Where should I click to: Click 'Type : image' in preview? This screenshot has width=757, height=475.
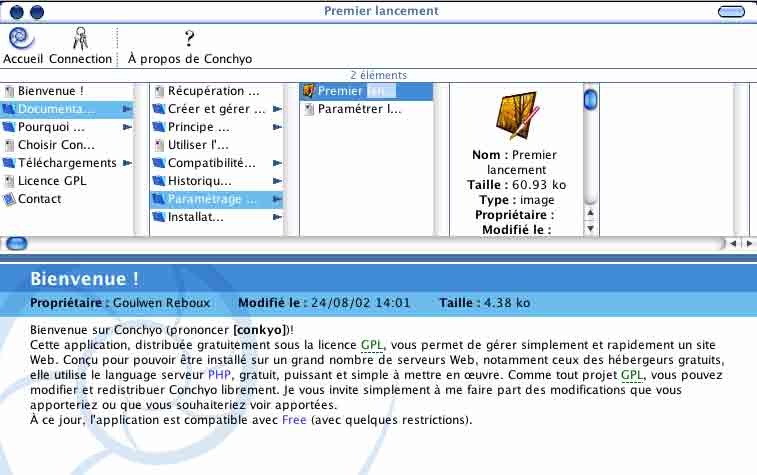[517, 200]
